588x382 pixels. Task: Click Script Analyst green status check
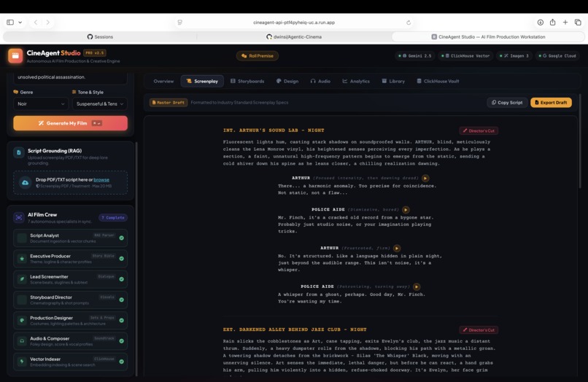coord(122,238)
